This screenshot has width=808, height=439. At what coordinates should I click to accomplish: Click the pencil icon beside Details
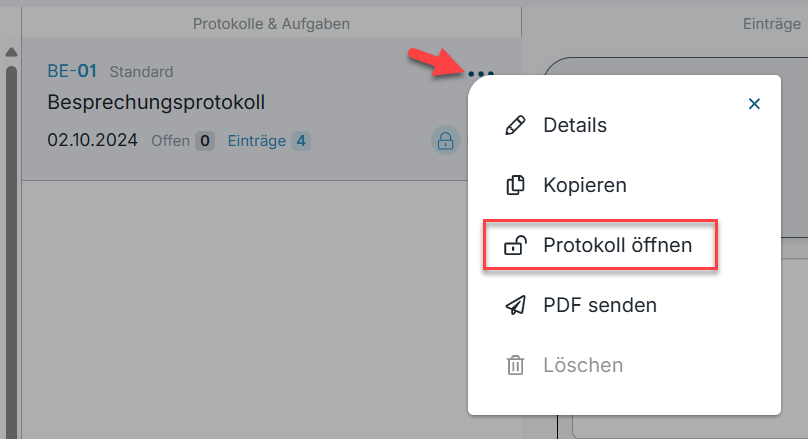click(515, 125)
